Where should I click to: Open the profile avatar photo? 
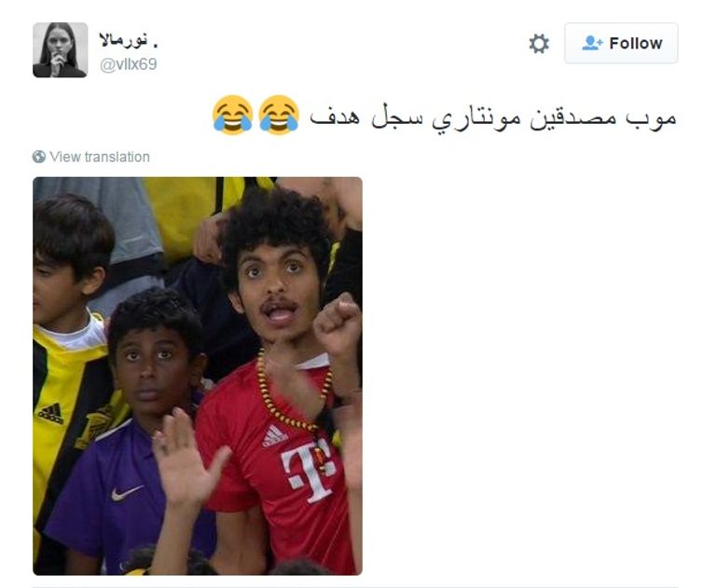click(61, 49)
